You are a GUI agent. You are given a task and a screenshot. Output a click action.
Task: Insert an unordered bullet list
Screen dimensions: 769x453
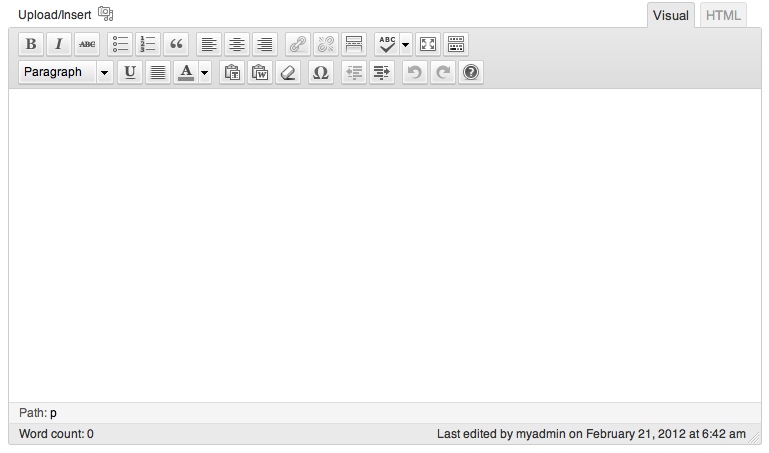point(121,44)
